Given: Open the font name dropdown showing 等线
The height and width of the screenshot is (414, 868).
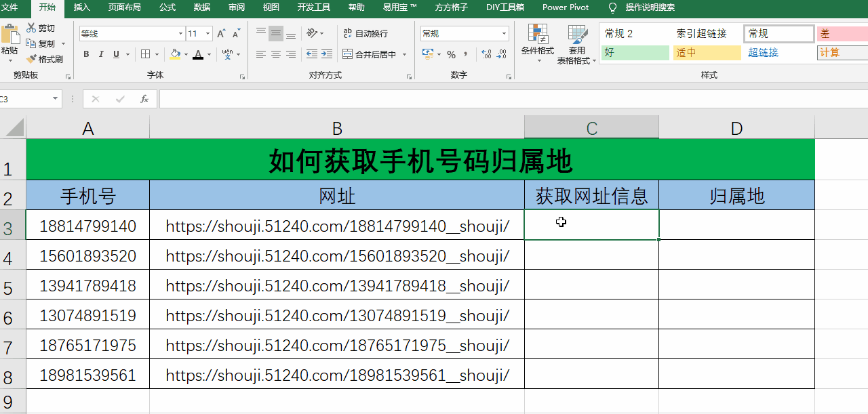Looking at the screenshot, I should 180,33.
